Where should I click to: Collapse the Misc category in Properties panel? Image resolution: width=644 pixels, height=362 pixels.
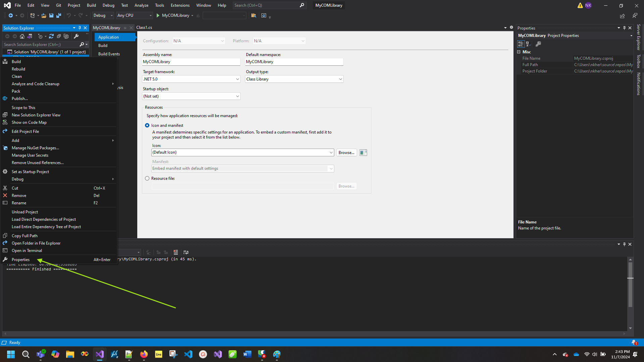[x=518, y=52]
